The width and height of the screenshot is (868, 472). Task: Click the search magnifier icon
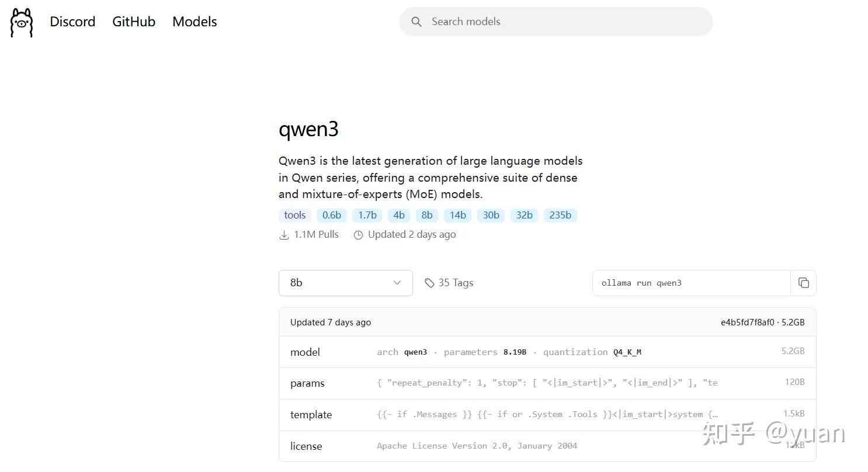416,22
